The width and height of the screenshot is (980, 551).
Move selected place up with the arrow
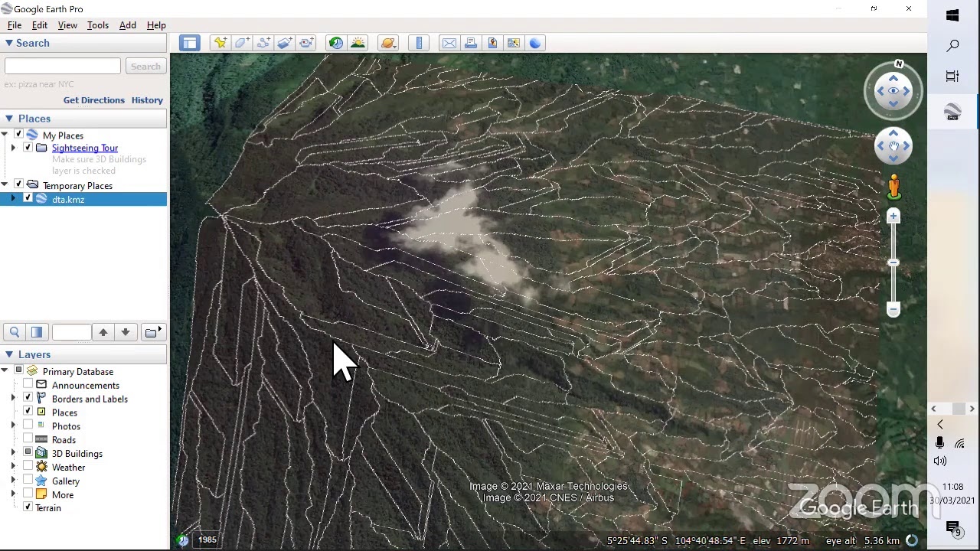click(x=103, y=332)
